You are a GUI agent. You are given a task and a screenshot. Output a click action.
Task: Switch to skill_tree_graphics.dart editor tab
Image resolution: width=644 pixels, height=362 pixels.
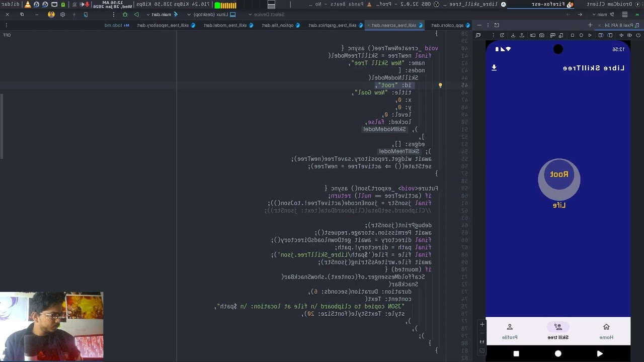[x=336, y=25]
